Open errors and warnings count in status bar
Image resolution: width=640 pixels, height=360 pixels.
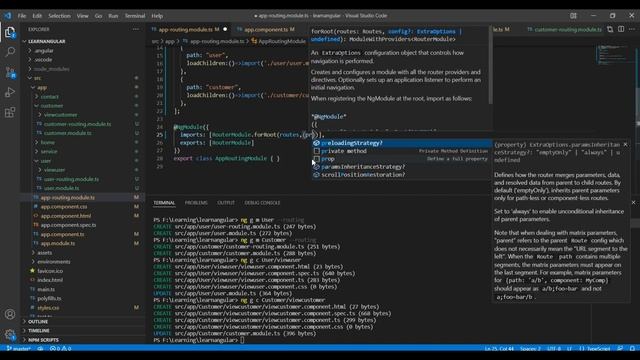60,349
